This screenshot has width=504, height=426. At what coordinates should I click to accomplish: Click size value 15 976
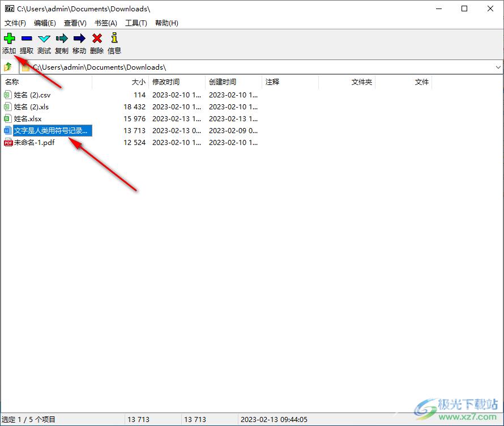click(x=134, y=118)
